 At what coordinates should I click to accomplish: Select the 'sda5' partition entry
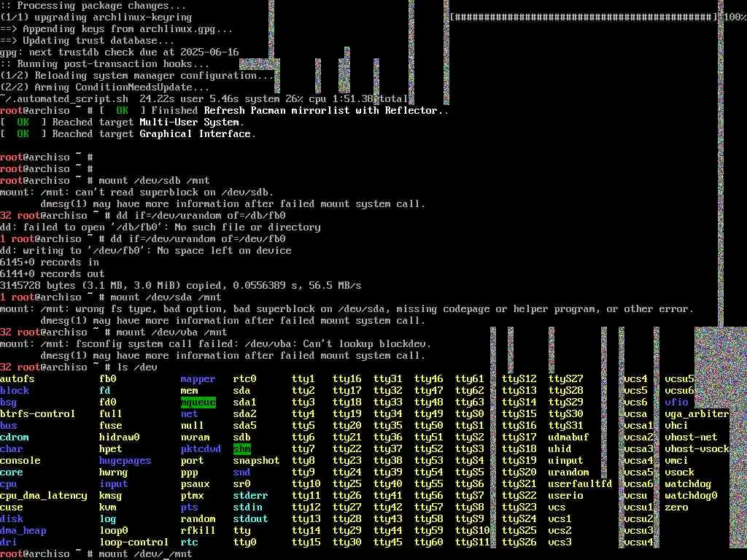coord(244,426)
